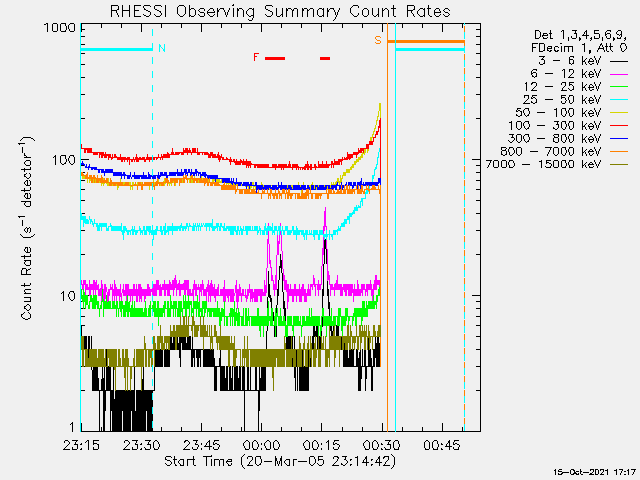Select the 12 - 25 keV legend label
The width and height of the screenshot is (640, 480).
(x=562, y=87)
